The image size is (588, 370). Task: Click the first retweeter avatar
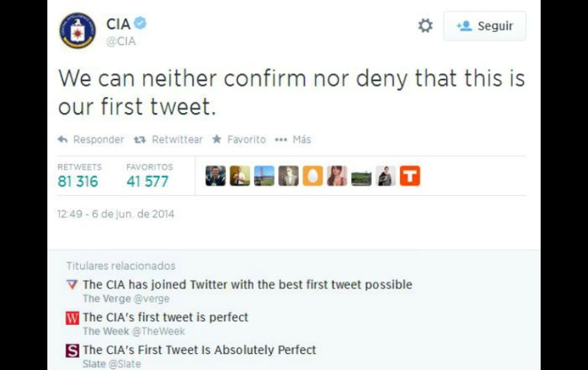(215, 176)
